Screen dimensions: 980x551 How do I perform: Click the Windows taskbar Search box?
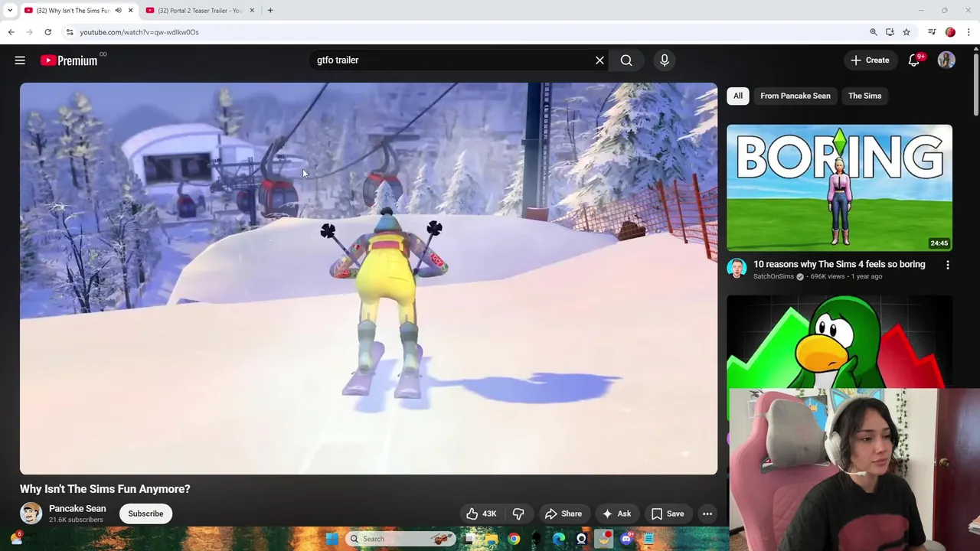(400, 539)
